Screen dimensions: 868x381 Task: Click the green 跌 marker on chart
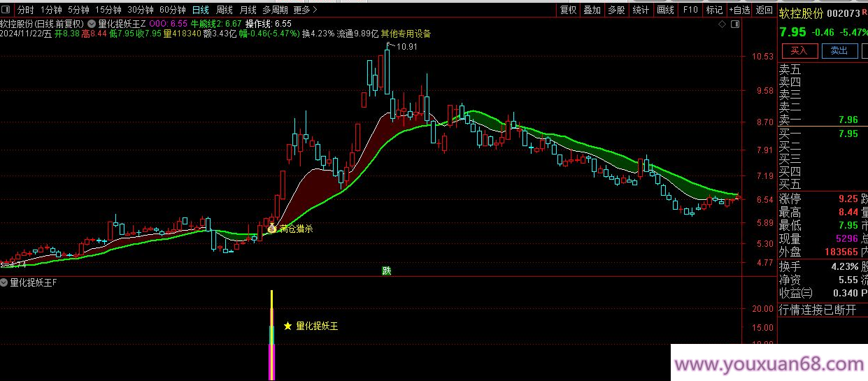(386, 270)
